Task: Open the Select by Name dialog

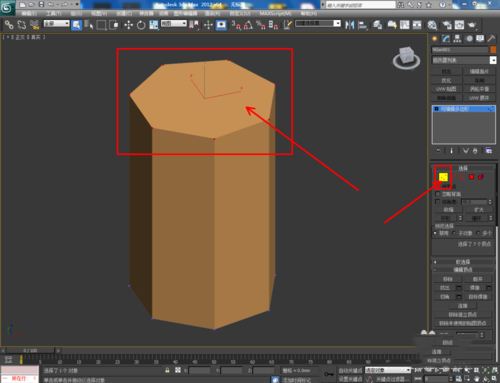Action: tap(89, 25)
